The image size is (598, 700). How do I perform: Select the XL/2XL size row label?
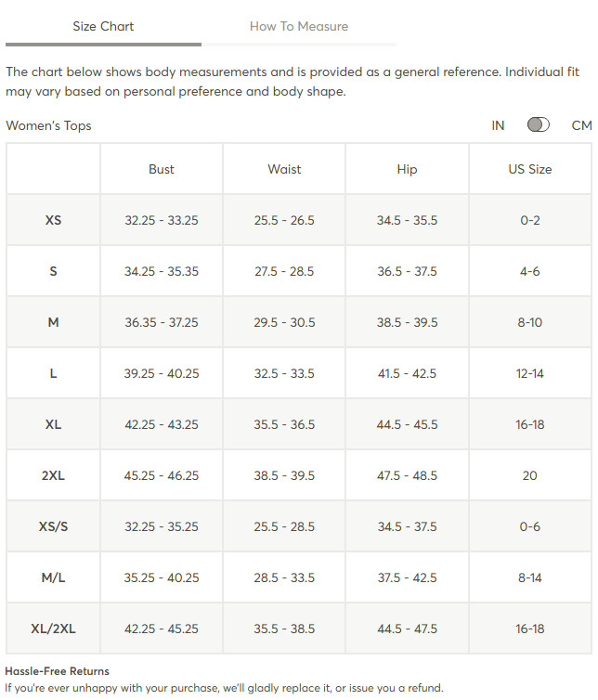(x=53, y=629)
